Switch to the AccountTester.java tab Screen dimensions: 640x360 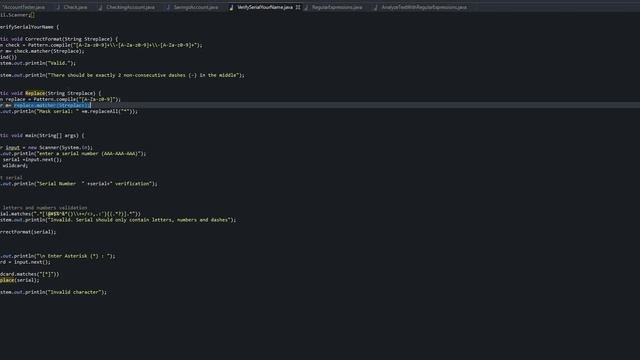tap(23, 7)
